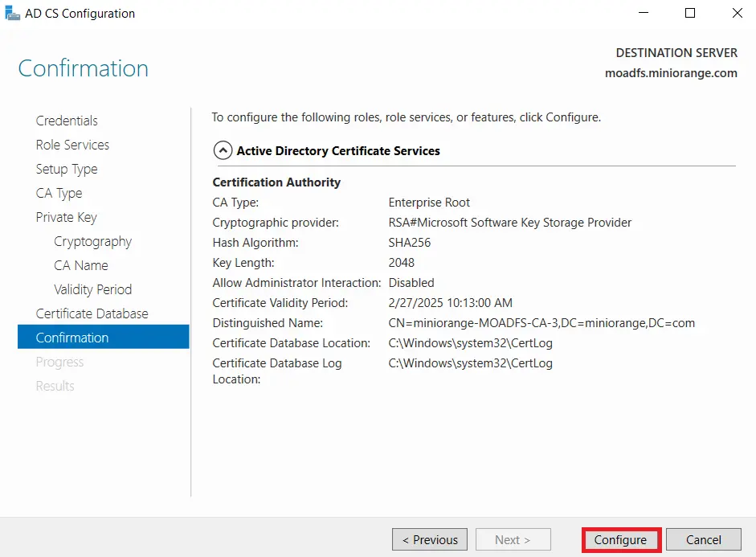Viewport: 756px width, 557px height.
Task: Cancel the AD CS Configuration wizard
Action: 704,539
